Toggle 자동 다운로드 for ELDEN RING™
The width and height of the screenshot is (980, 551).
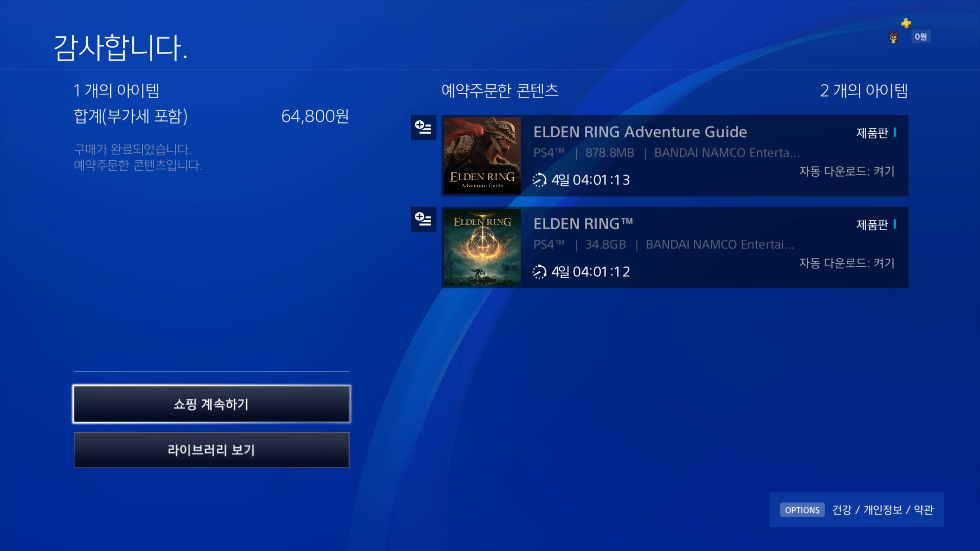847,263
